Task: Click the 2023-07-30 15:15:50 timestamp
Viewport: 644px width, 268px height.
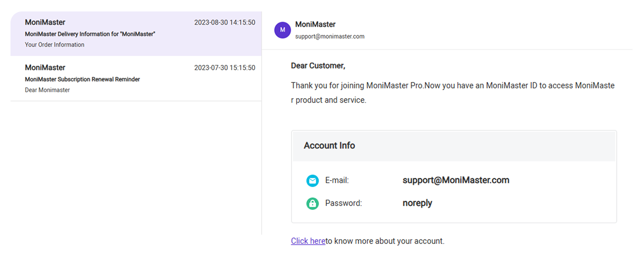Action: (225, 68)
